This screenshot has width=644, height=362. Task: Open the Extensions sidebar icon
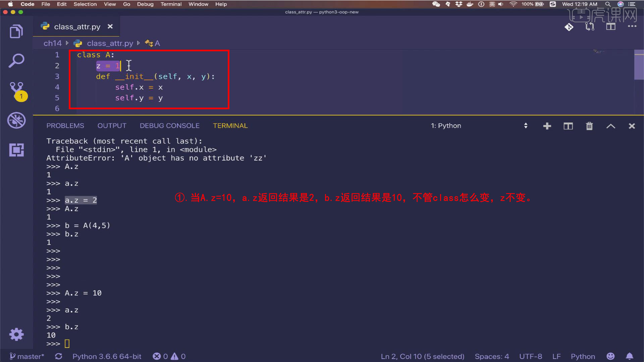(16, 150)
